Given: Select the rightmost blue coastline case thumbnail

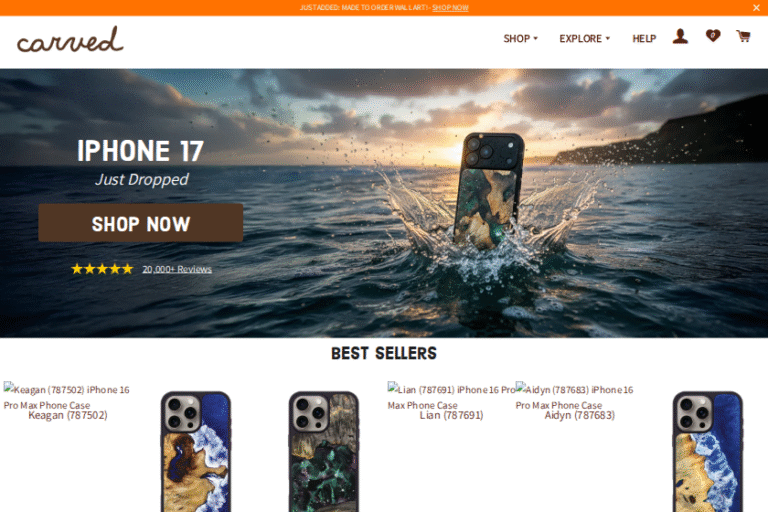Looking at the screenshot, I should pyautogui.click(x=708, y=452).
